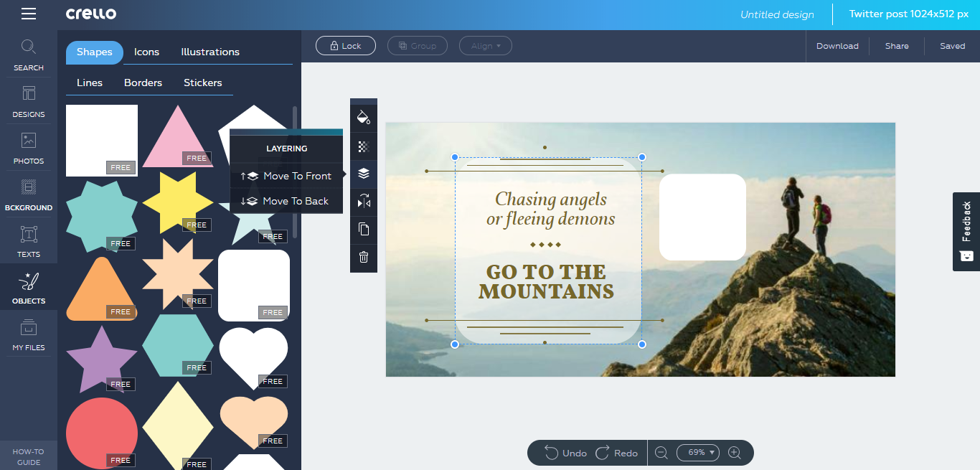Add the teal hexagon shape
Screen dimensions: 980x470
178,345
